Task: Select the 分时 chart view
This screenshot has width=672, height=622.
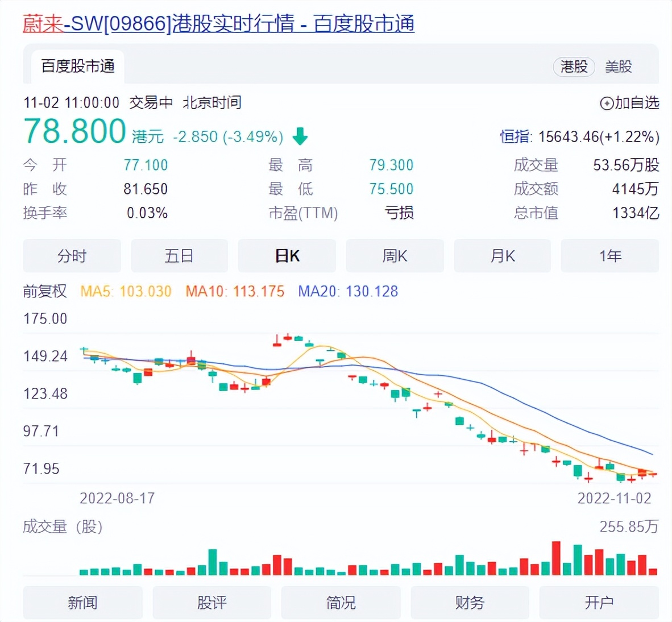Action: coord(71,256)
